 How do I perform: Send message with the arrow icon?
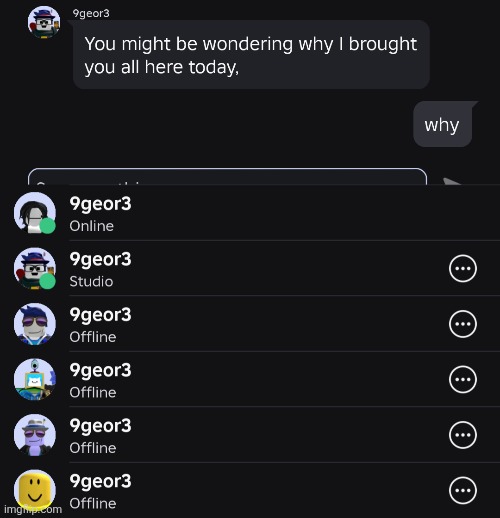click(x=453, y=181)
